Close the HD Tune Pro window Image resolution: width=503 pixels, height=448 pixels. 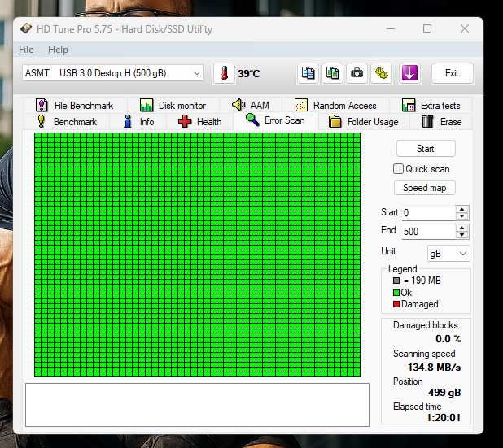(465, 28)
